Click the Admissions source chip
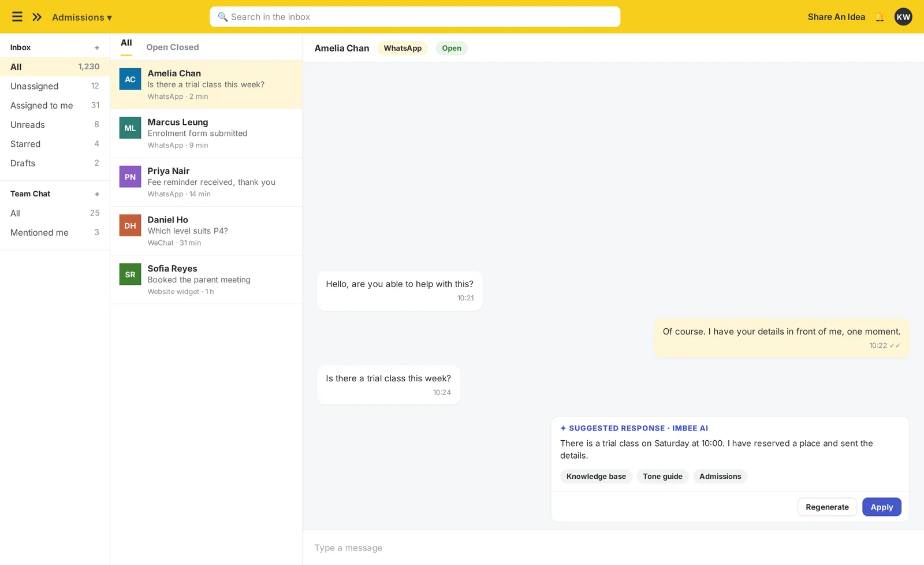The width and height of the screenshot is (924, 565). pos(720,477)
